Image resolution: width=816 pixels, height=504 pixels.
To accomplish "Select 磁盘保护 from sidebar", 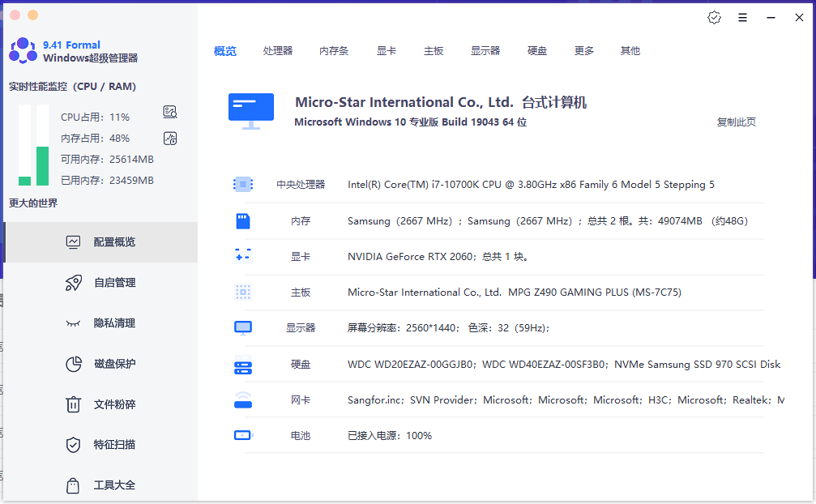I will (x=99, y=364).
